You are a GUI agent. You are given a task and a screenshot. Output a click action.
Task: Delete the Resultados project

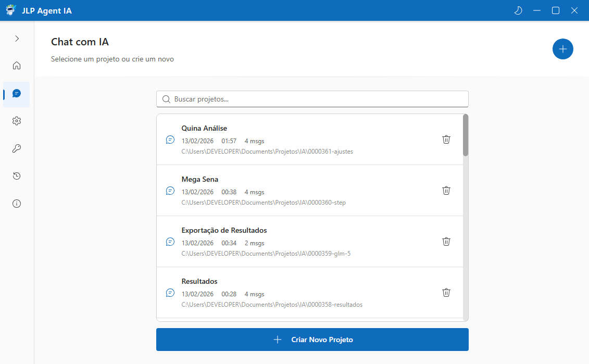click(x=446, y=293)
